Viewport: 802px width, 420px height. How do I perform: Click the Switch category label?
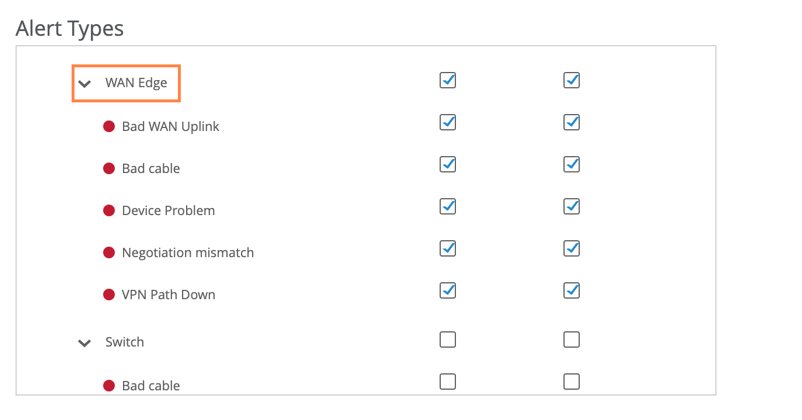(x=125, y=342)
